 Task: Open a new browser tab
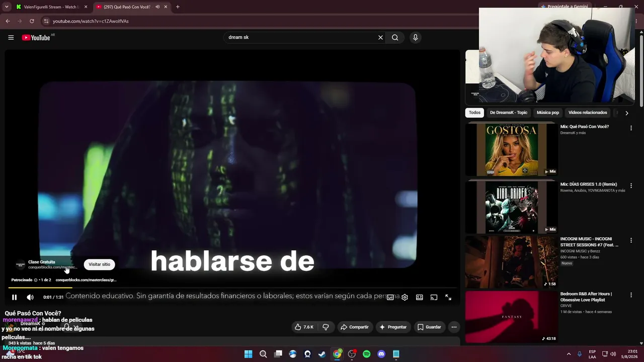[178, 7]
